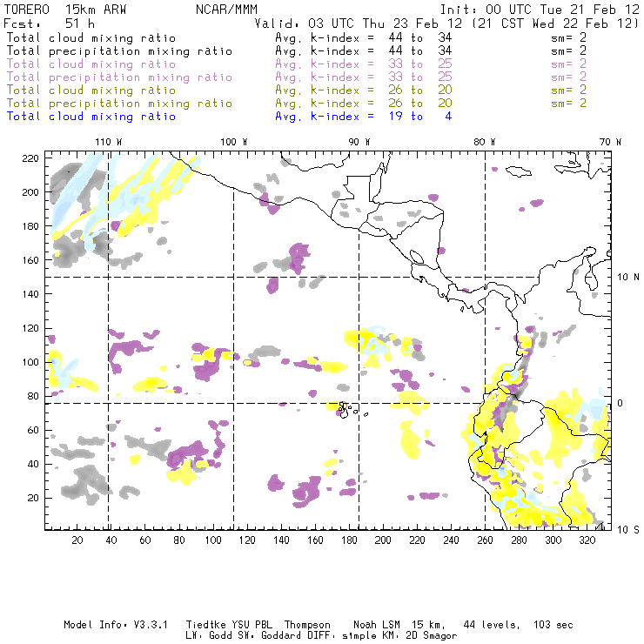Viewport: 644px width, 644px height.
Task: Select the 'YSU PBL' scheme text
Action: 252,625
